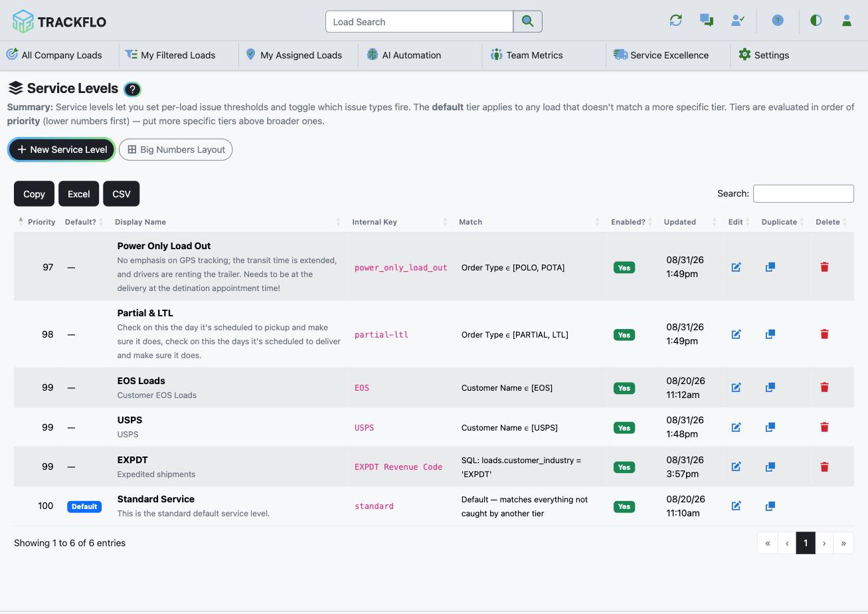Click the TrackFlo logo
The width and height of the screenshot is (868, 614).
[59, 21]
